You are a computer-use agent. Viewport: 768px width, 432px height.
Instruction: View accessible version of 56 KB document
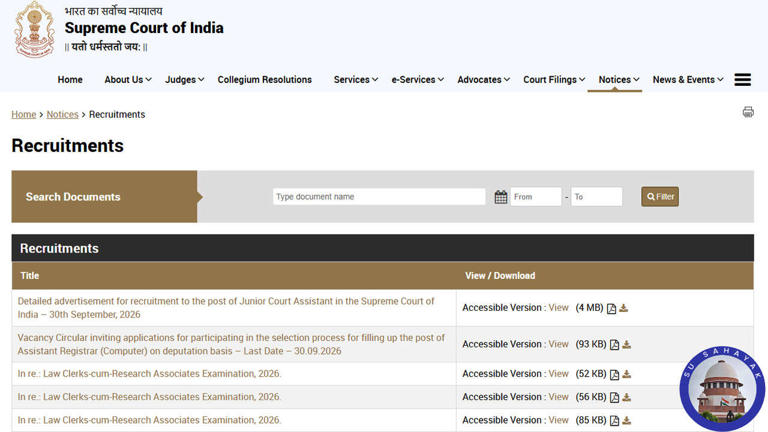558,397
